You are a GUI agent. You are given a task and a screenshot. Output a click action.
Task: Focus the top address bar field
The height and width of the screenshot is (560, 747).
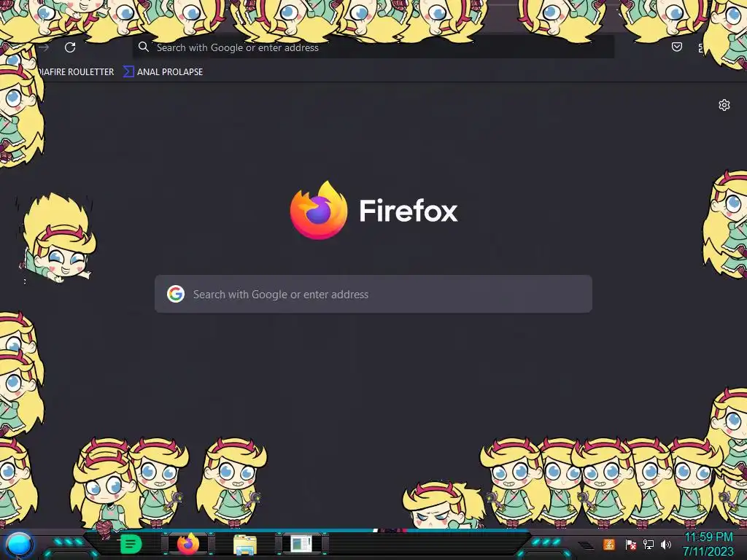[x=373, y=47]
